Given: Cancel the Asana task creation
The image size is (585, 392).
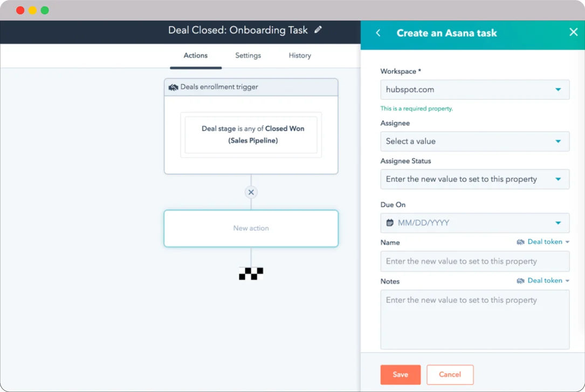Looking at the screenshot, I should click(x=450, y=374).
